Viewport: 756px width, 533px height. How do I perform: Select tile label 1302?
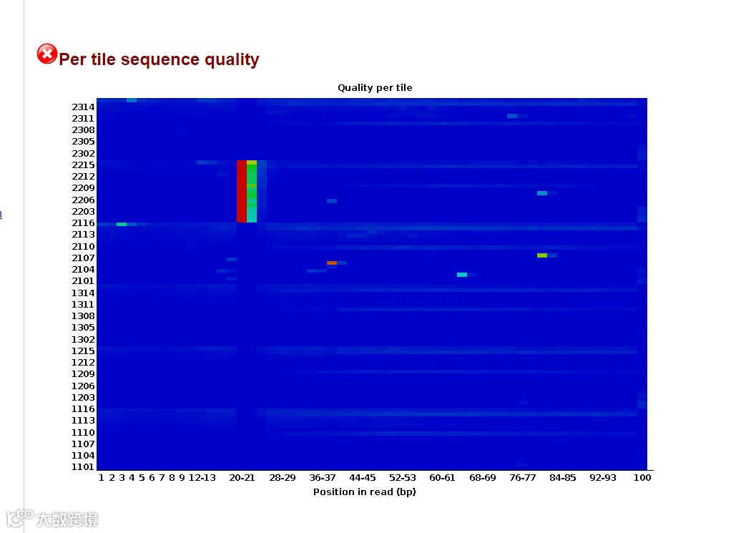(83, 340)
